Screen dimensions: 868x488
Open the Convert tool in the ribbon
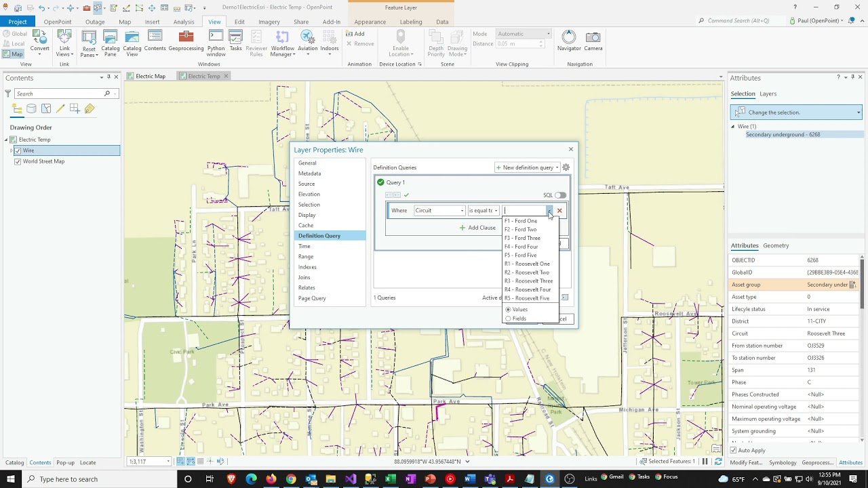(39, 41)
